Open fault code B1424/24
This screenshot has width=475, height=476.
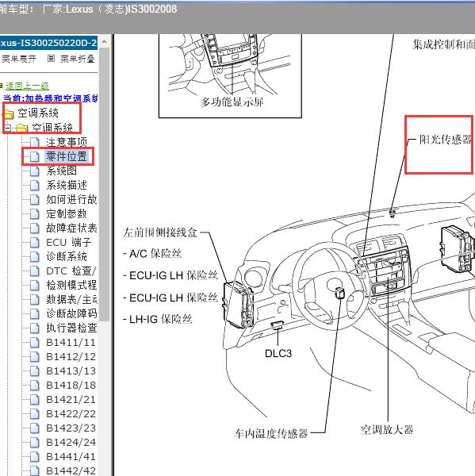coord(71,442)
